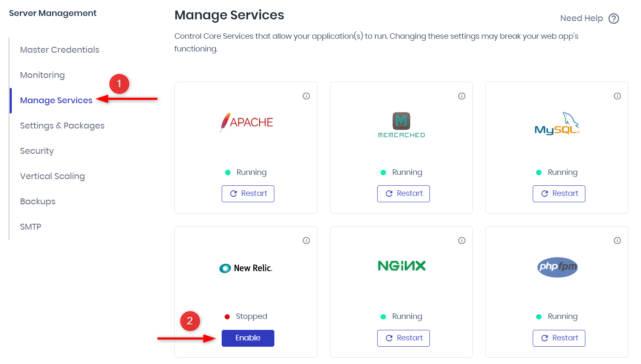Click the MySQL card info icon
Viewport: 641px width, 364px height.
[617, 96]
